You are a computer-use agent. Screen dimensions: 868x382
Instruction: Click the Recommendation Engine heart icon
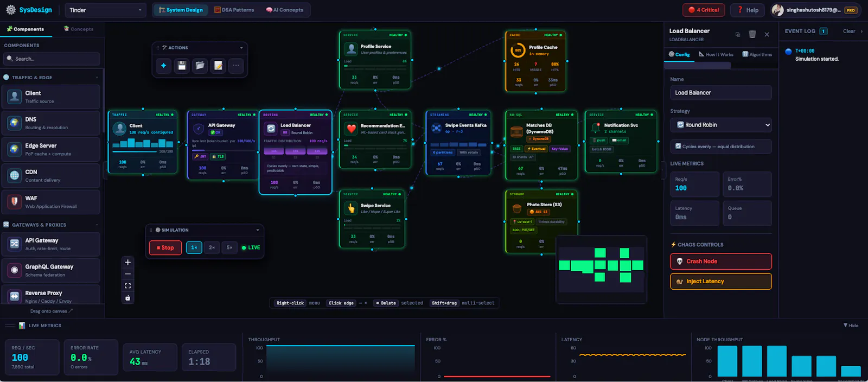[351, 129]
